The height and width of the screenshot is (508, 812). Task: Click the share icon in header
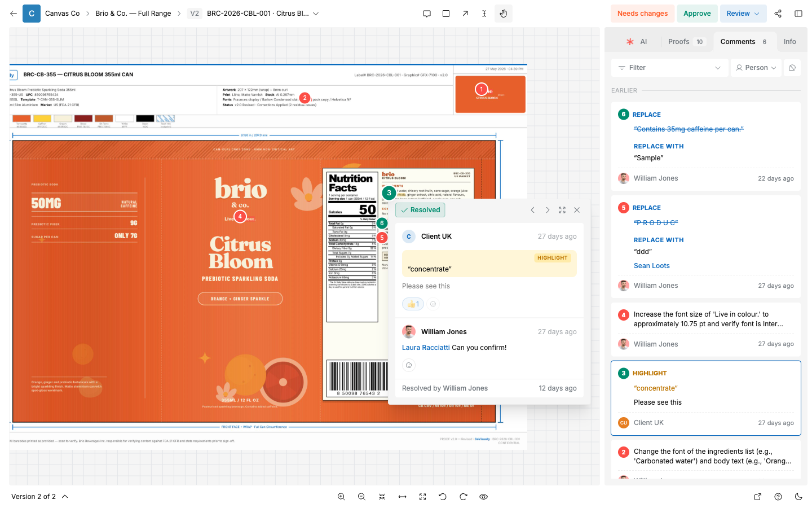(x=778, y=14)
